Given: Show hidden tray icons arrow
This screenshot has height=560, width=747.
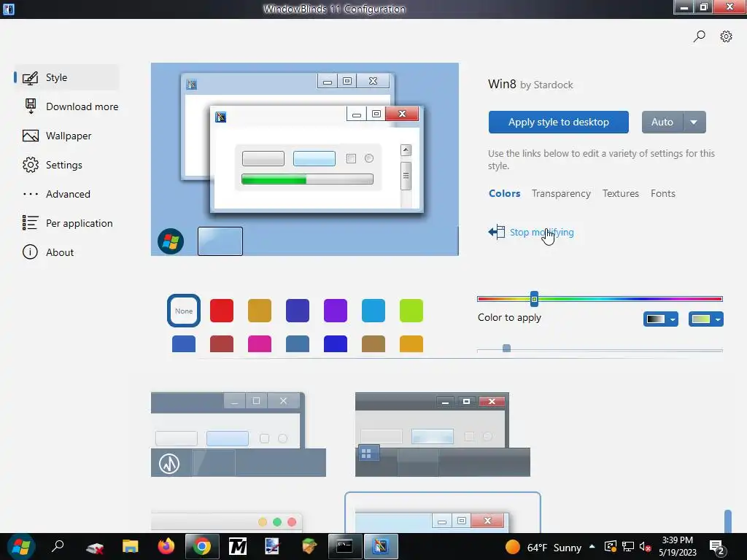Looking at the screenshot, I should click(592, 547).
